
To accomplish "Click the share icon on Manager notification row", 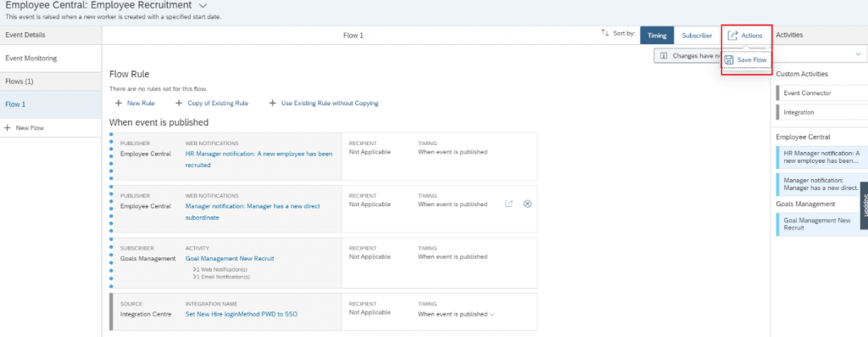I will point(509,204).
